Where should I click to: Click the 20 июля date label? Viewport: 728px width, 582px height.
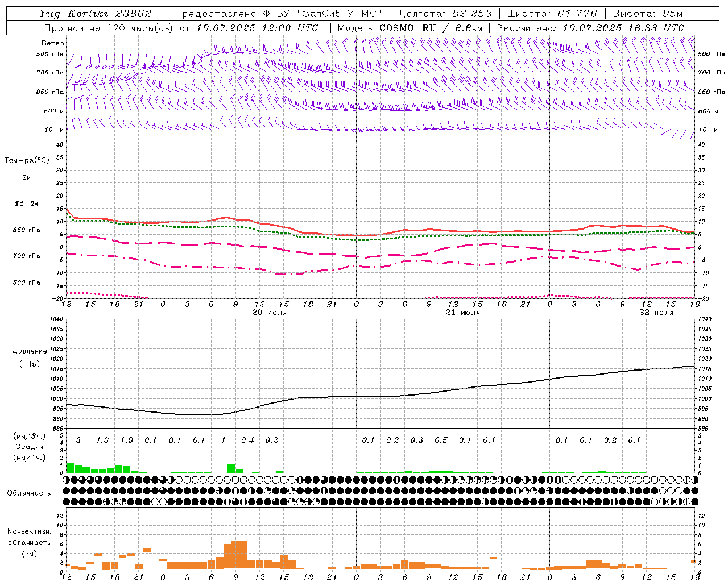coord(270,313)
